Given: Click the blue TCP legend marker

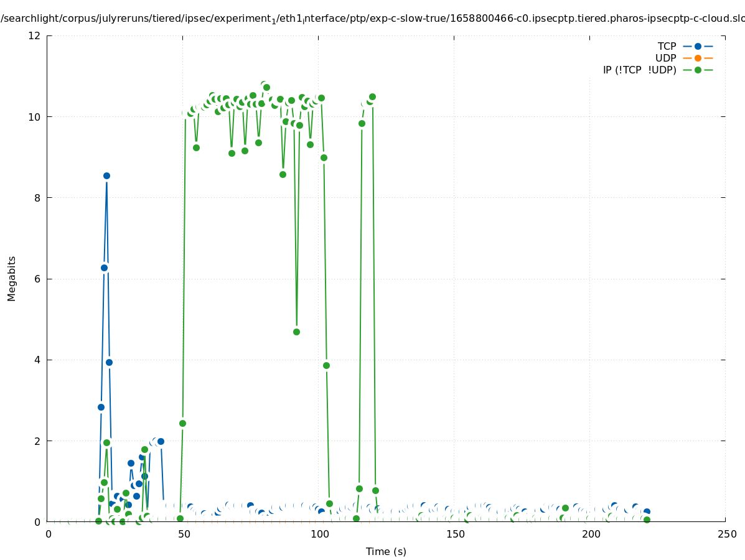Looking at the screenshot, I should (698, 46).
